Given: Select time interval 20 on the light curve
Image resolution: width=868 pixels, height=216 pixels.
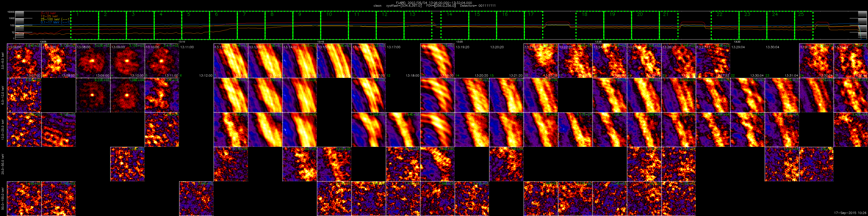Looking at the screenshot, I should coord(645,25).
